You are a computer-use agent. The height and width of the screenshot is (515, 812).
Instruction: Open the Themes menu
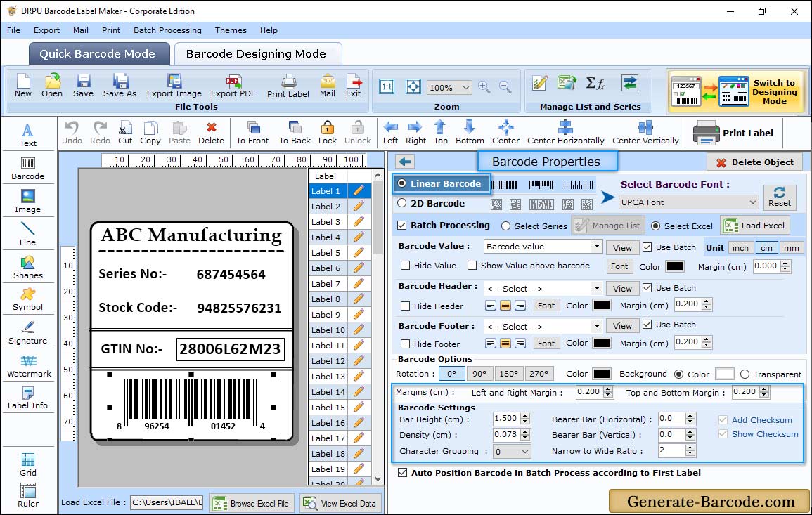(x=231, y=30)
